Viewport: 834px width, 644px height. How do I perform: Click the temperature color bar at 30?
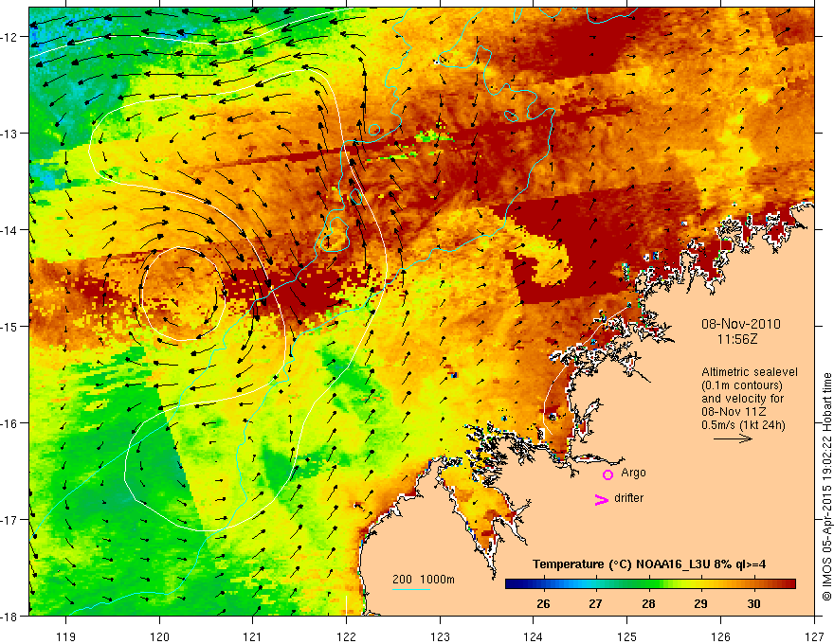coord(753,584)
